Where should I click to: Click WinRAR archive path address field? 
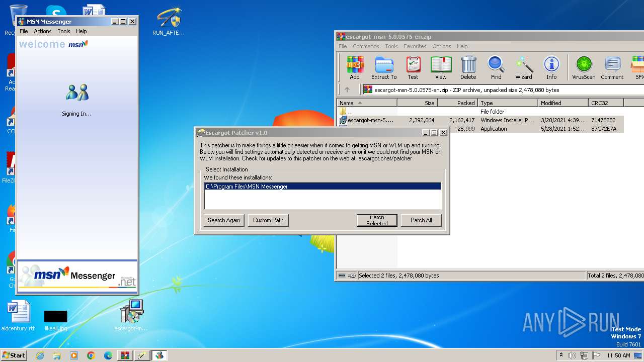pyautogui.click(x=503, y=90)
